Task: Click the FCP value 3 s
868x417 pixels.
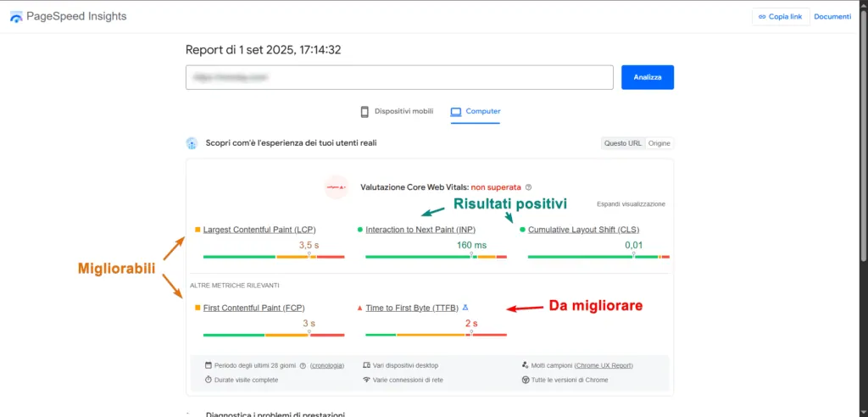Action: coord(309,324)
